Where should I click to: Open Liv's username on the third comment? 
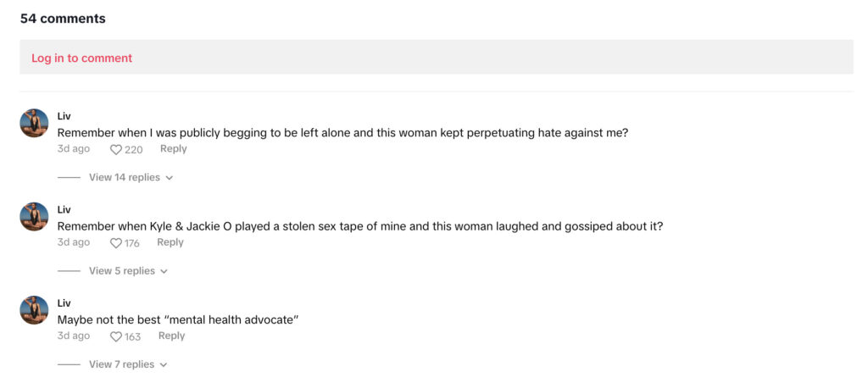[x=64, y=303]
